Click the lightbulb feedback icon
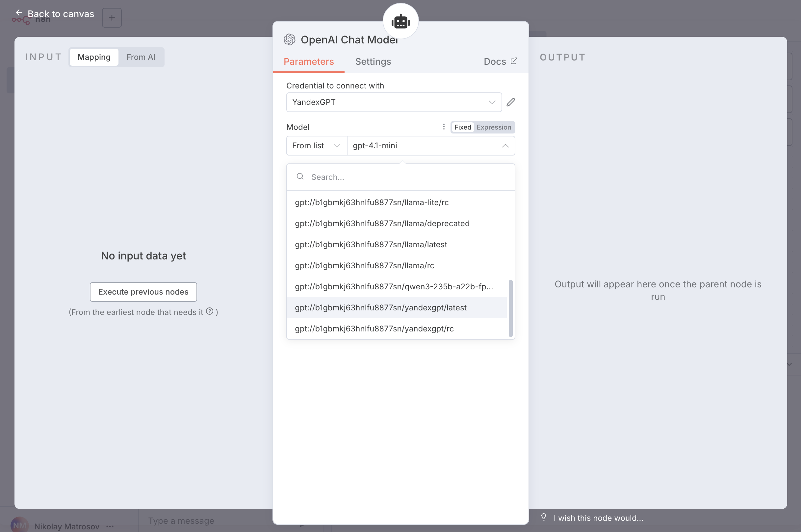This screenshot has width=801, height=532. pyautogui.click(x=544, y=518)
